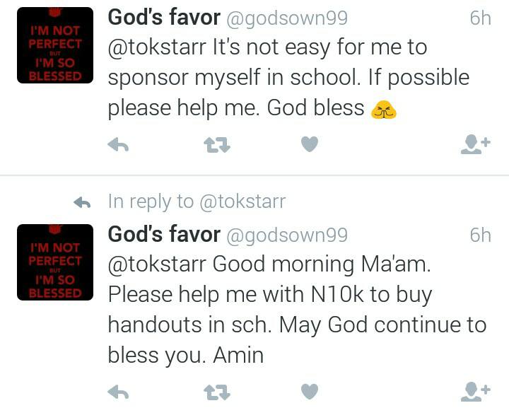Screen dimensions: 509x420
Task: Click the praying hands emoji in the first tweet
Action: coord(384,109)
